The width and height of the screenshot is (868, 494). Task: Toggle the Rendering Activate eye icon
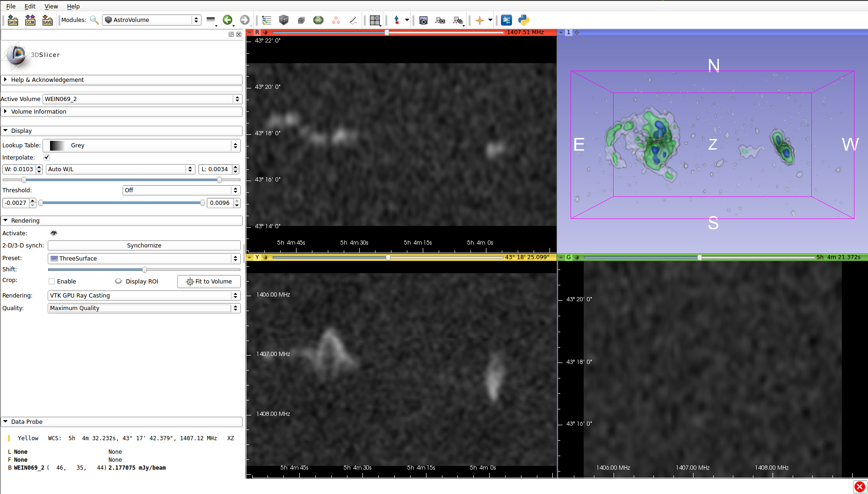(x=53, y=233)
